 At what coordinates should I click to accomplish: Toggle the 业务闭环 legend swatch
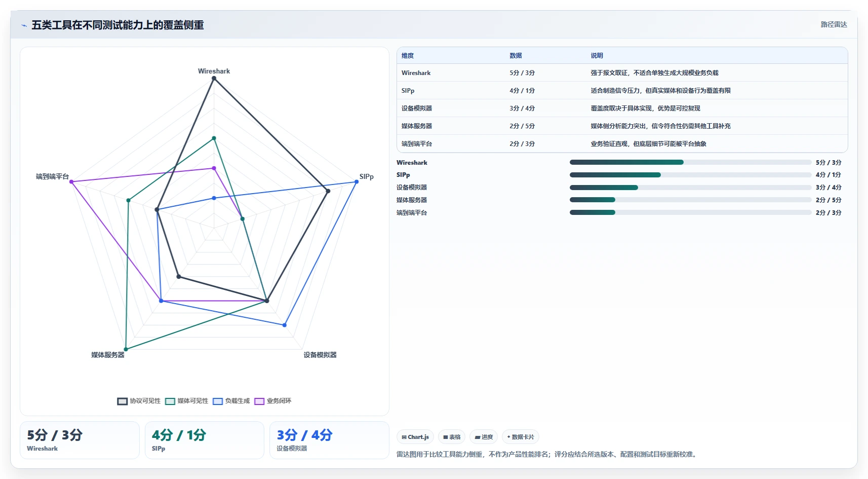[259, 401]
